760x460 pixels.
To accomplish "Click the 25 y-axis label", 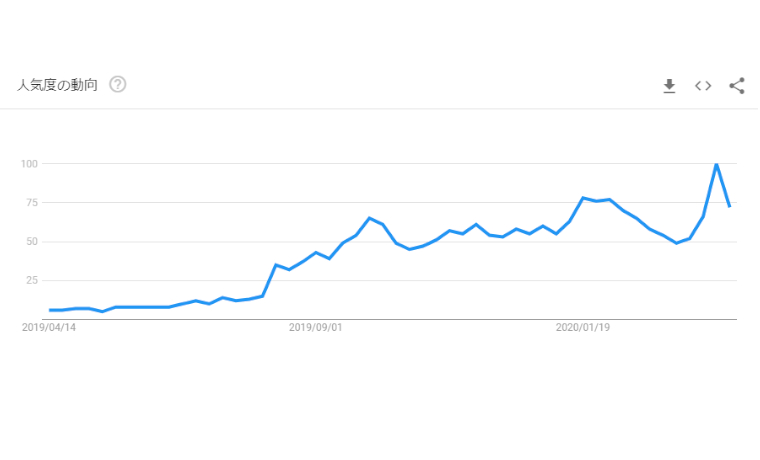I will [x=30, y=281].
